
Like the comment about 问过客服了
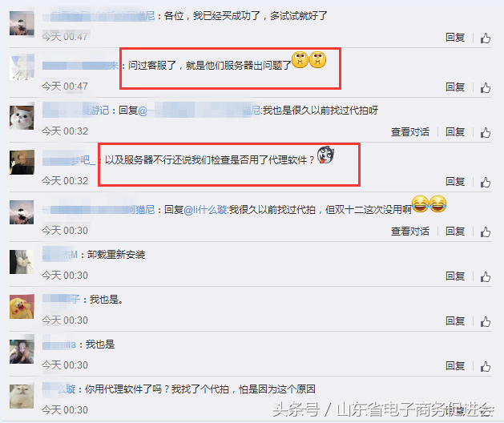486,87
